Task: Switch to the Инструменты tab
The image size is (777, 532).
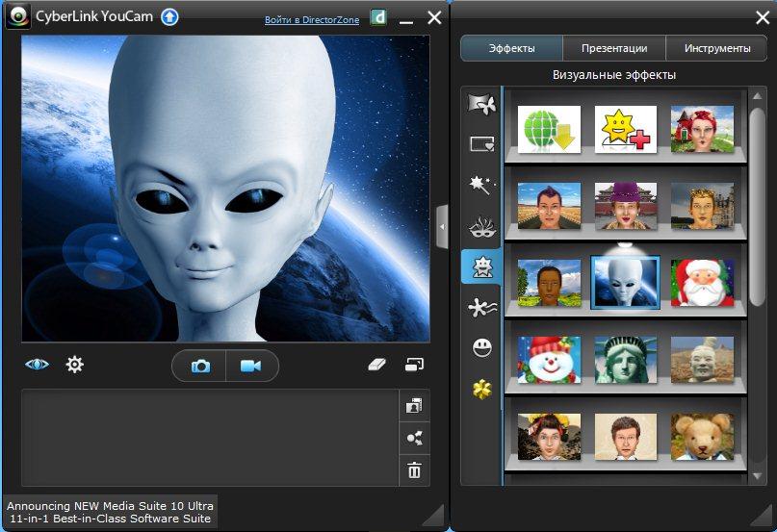Action: 717,48
